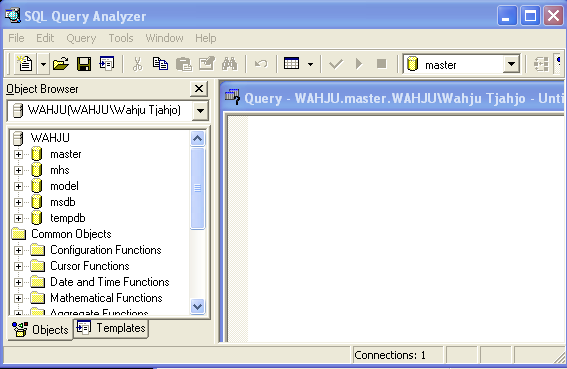Click the SQL Query Analyzer title icon
The image size is (567, 369).
[12, 16]
